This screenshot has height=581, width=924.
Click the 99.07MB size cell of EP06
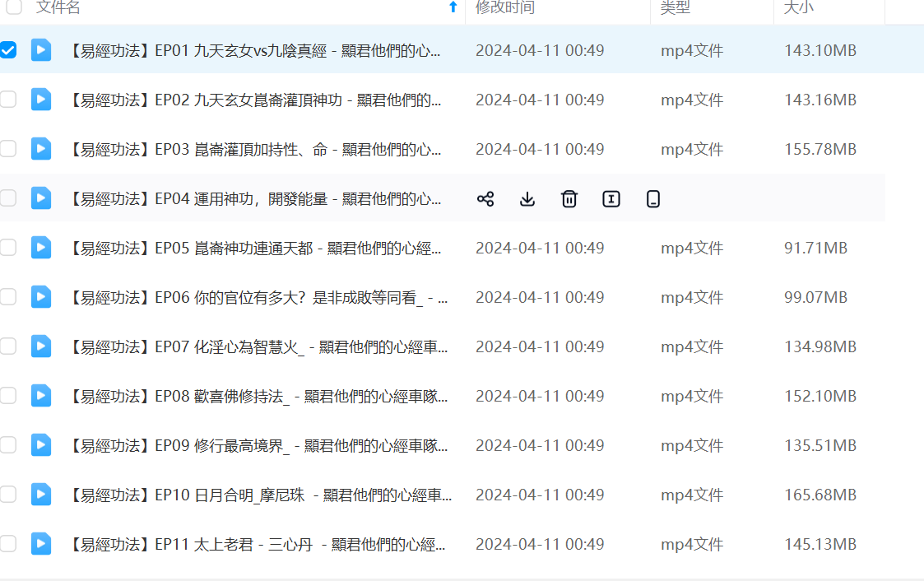(815, 297)
